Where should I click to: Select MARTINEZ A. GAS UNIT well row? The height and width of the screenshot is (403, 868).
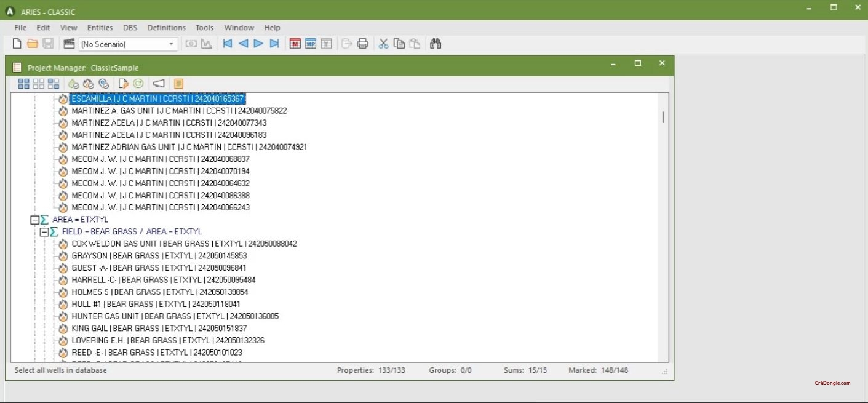point(179,111)
